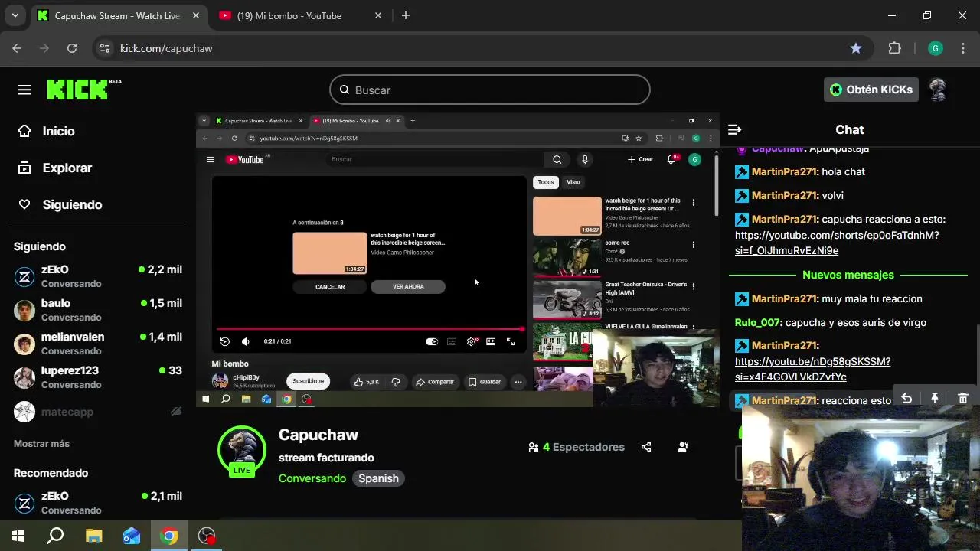Open luperez123's channel in following list
980x551 pixels.
click(98, 377)
